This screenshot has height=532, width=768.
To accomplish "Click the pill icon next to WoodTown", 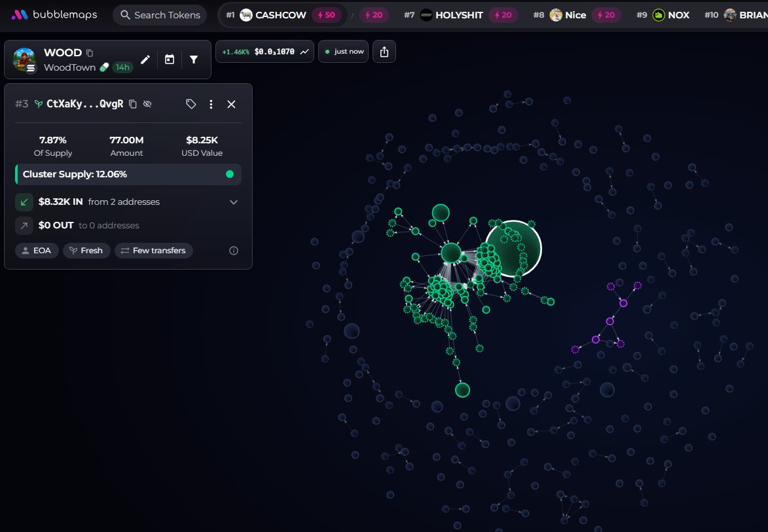I will [104, 67].
